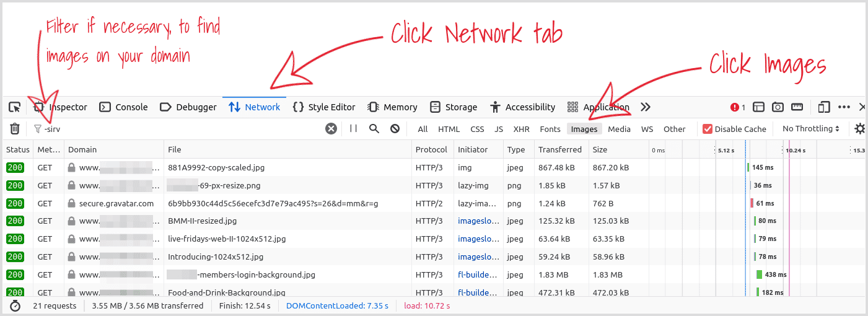
Task: Clear the network log with trash icon
Action: [15, 129]
